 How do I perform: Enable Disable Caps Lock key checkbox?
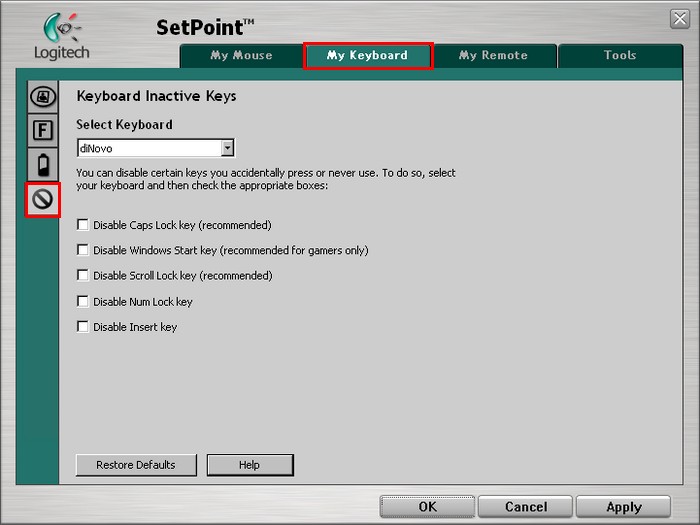82,225
